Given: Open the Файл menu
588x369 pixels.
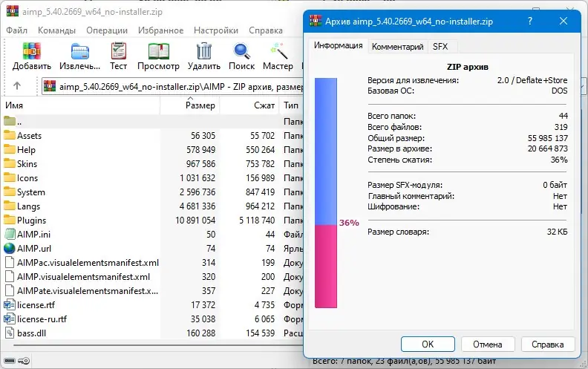Looking at the screenshot, I should tap(16, 30).
